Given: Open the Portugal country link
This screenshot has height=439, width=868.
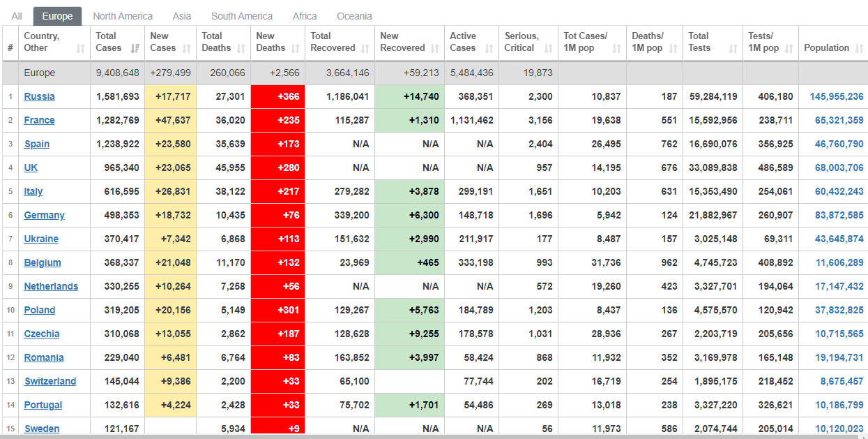Looking at the screenshot, I should click(x=43, y=405).
